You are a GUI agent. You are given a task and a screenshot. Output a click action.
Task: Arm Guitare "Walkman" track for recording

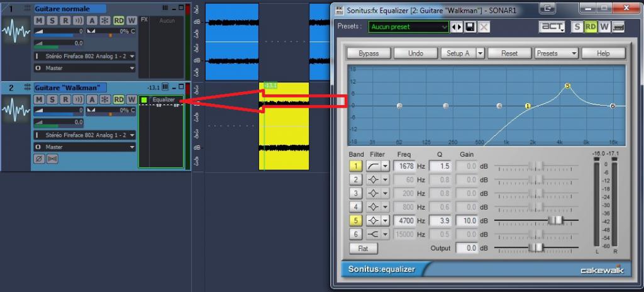coord(65,99)
